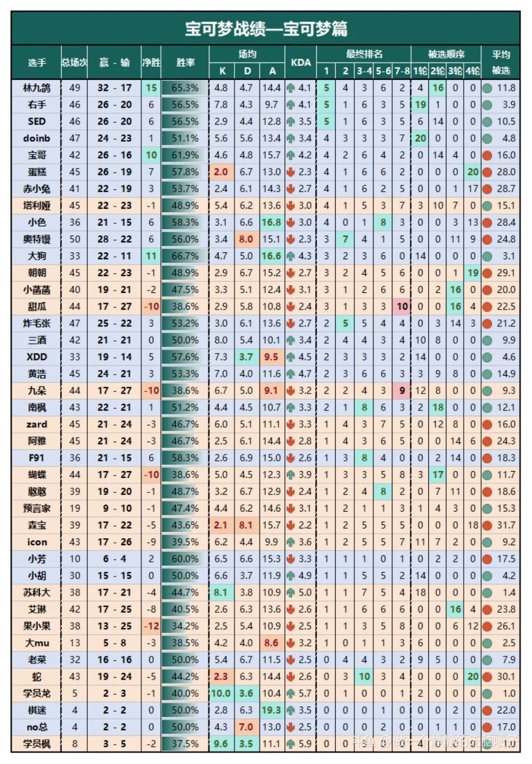Viewport: 532px width, 764px height.
Task: Click the player name doinb
Action: click(36, 138)
